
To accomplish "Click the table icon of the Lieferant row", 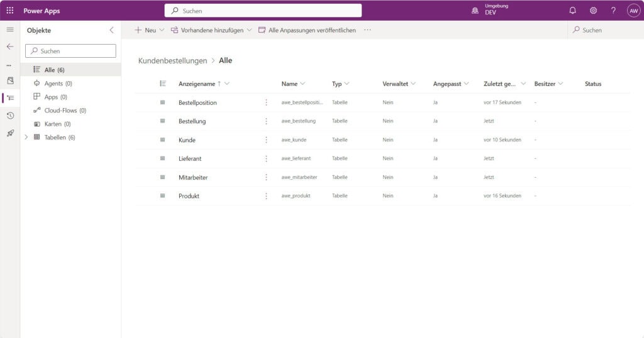I will click(x=163, y=158).
